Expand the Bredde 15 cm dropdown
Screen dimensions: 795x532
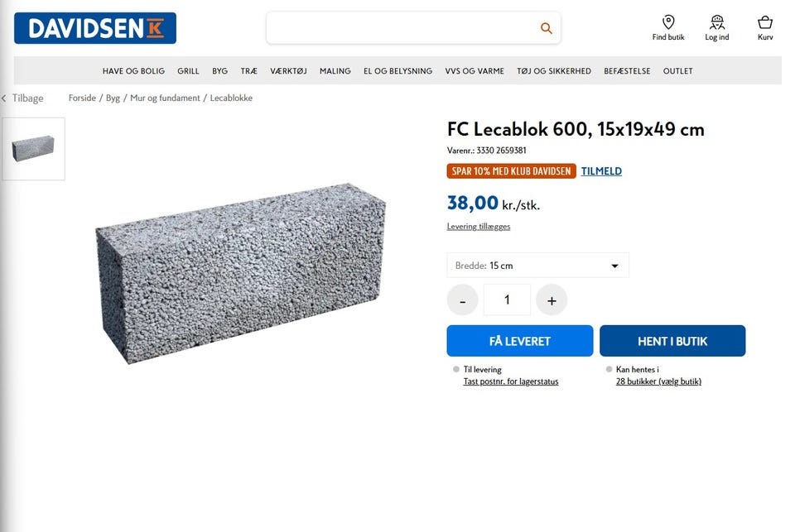538,266
